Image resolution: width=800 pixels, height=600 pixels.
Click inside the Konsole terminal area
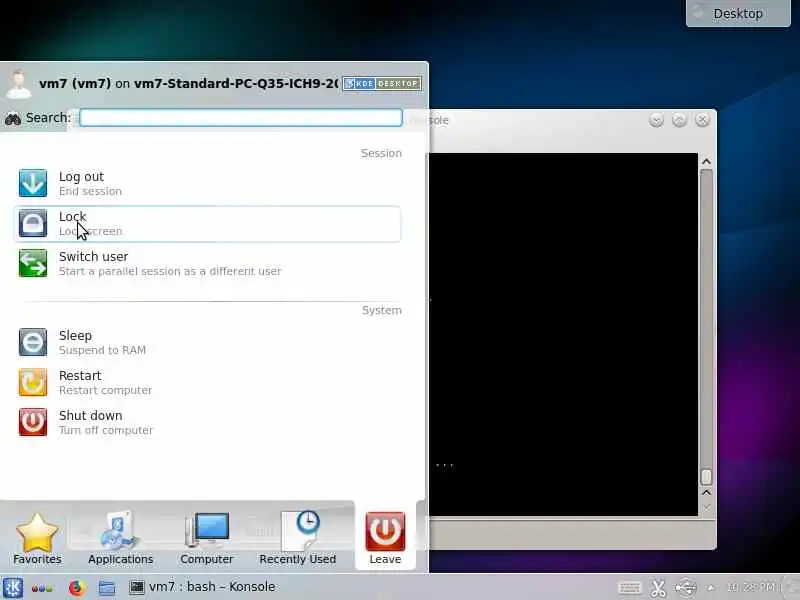[x=563, y=334]
